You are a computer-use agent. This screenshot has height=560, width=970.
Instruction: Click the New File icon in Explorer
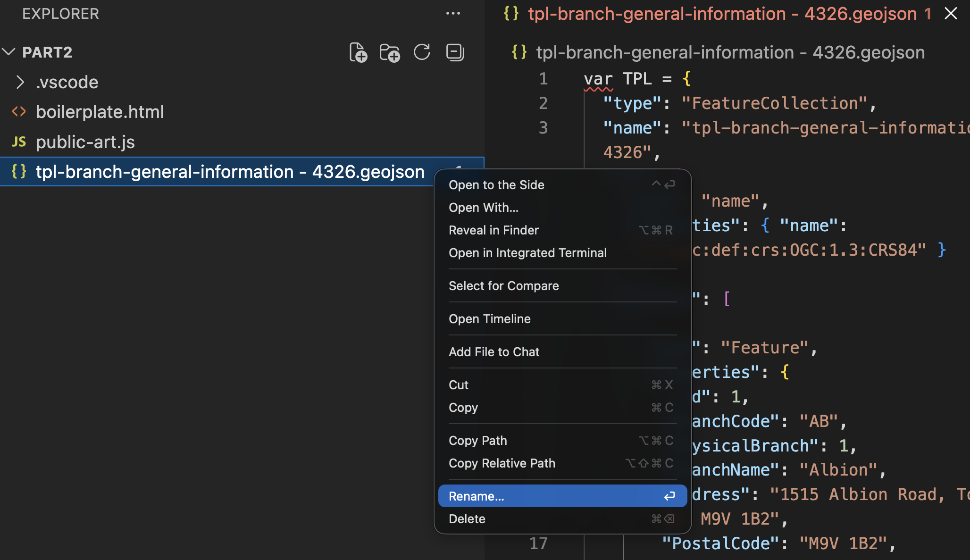[x=358, y=52]
